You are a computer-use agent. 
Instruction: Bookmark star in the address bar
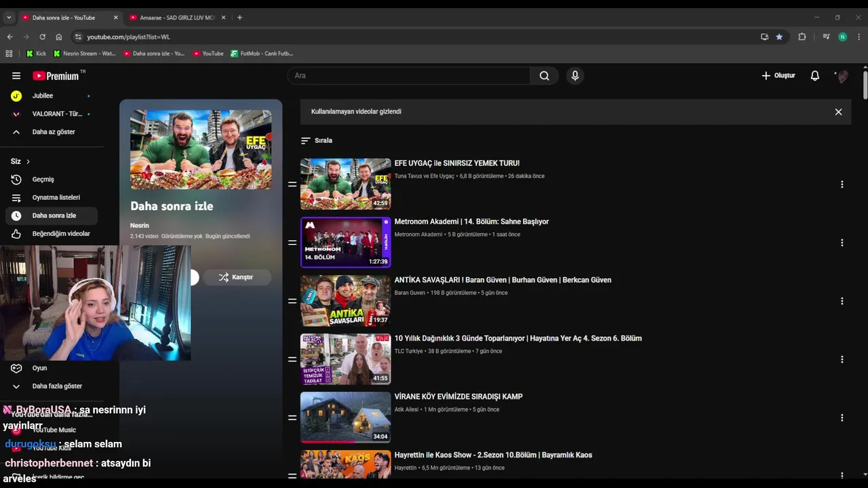tap(779, 37)
